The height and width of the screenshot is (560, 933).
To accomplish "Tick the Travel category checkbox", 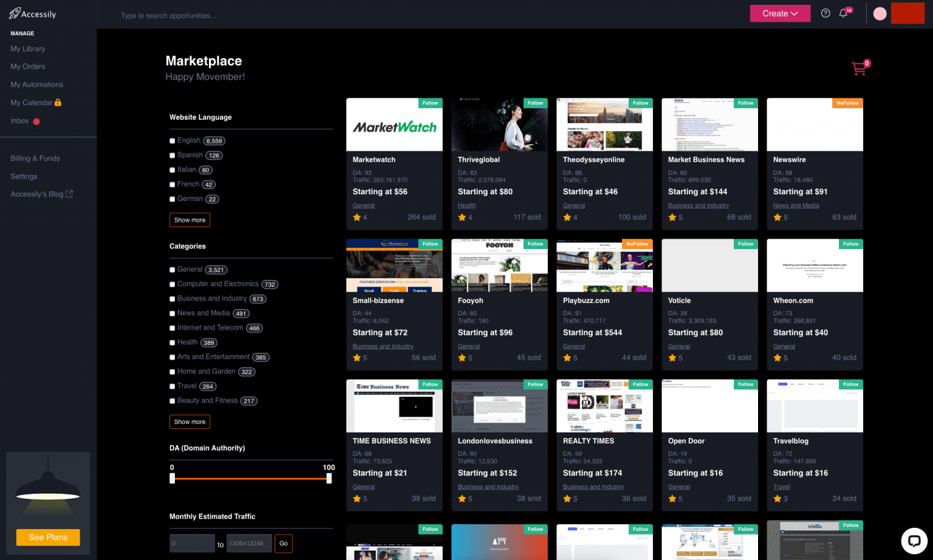I will [x=173, y=386].
